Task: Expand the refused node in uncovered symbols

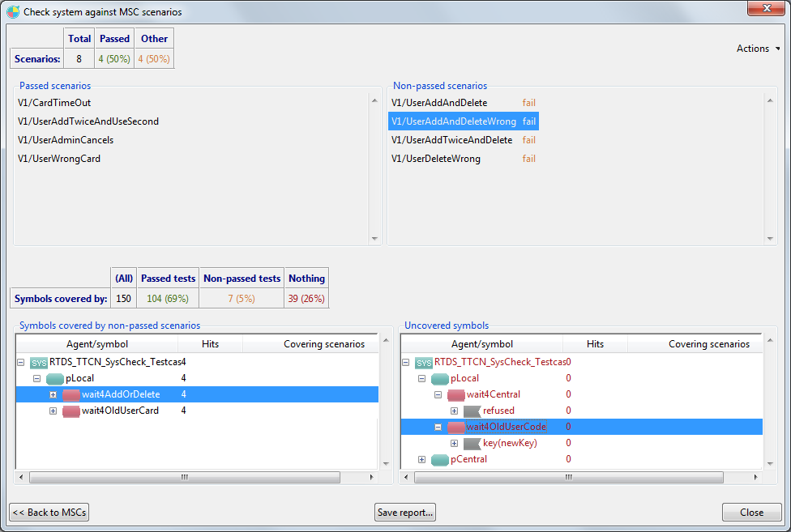Action: pos(454,411)
